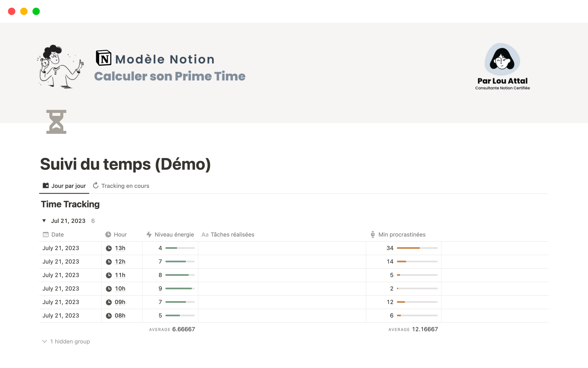Click the Tâches réalisées cell in 11h row

[282, 275]
